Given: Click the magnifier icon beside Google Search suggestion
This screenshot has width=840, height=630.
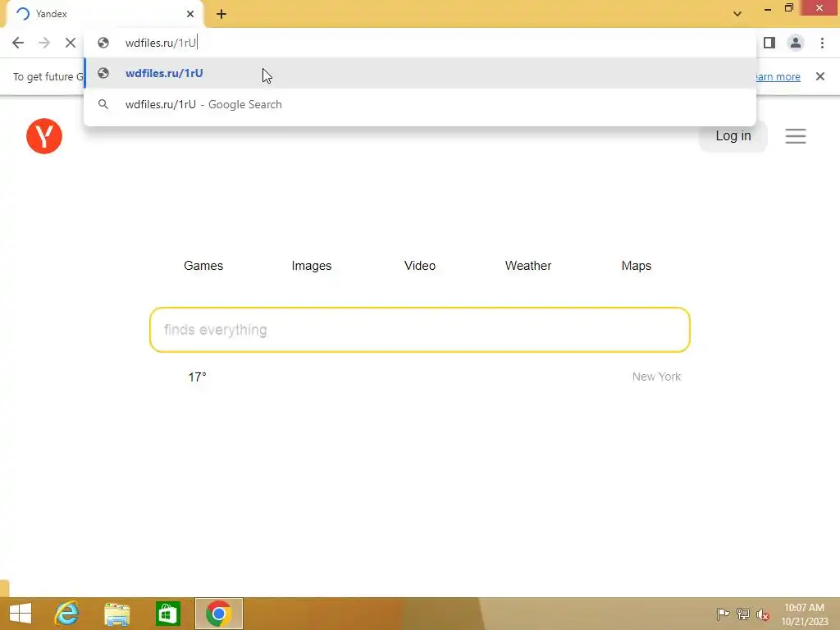Looking at the screenshot, I should (x=103, y=104).
